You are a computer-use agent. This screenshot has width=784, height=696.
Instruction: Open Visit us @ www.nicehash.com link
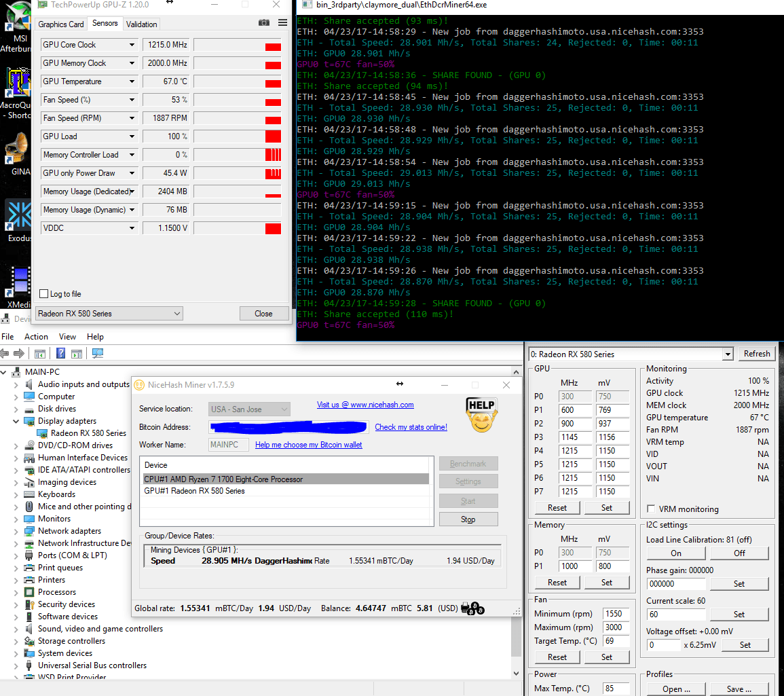click(x=365, y=405)
